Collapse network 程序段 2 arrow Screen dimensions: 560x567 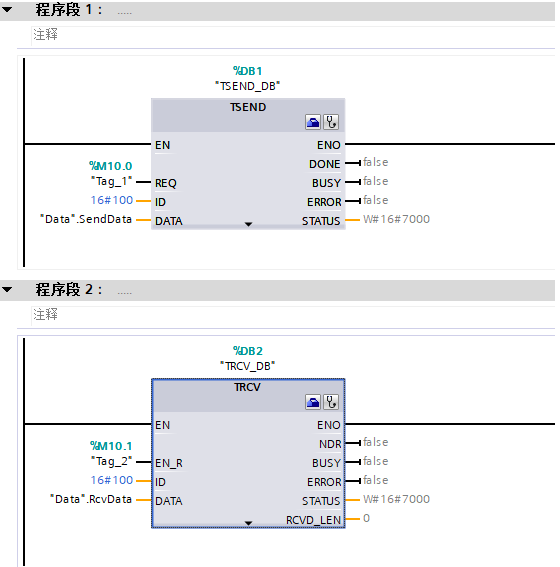[7, 289]
